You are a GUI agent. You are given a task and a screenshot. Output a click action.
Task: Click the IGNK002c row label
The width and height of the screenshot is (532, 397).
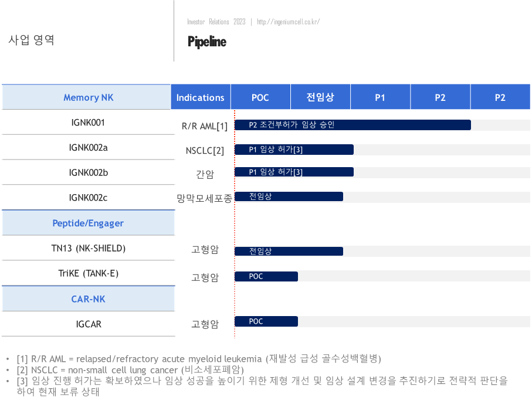(88, 198)
